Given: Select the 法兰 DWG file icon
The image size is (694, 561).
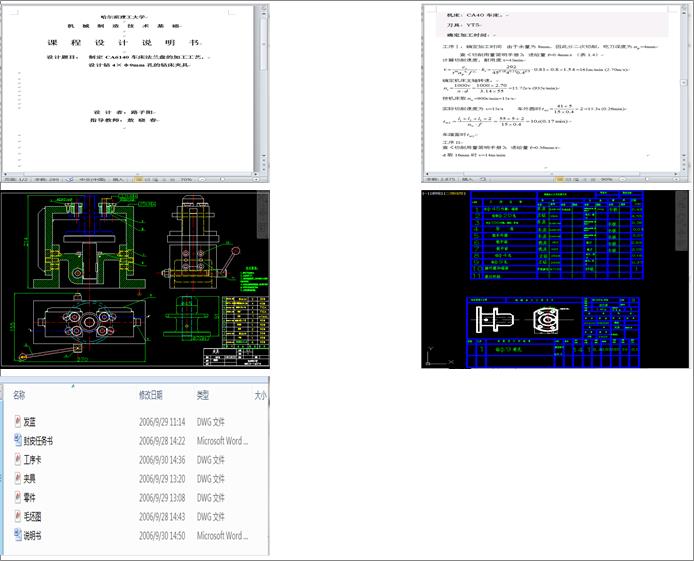Looking at the screenshot, I should click(x=18, y=421).
